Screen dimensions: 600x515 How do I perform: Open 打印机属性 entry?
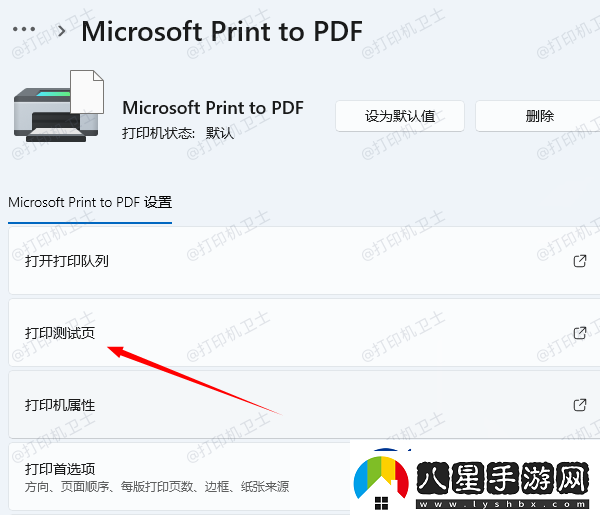pyautogui.click(x=304, y=404)
